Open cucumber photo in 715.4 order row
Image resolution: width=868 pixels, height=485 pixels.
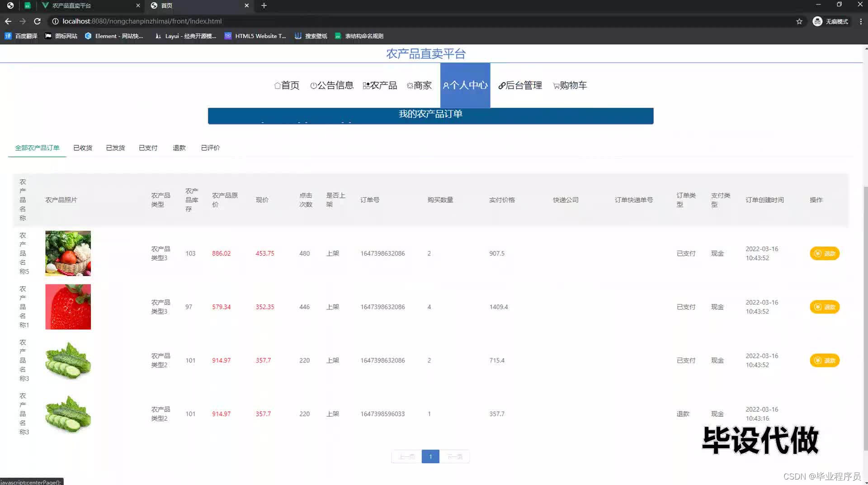pos(68,361)
